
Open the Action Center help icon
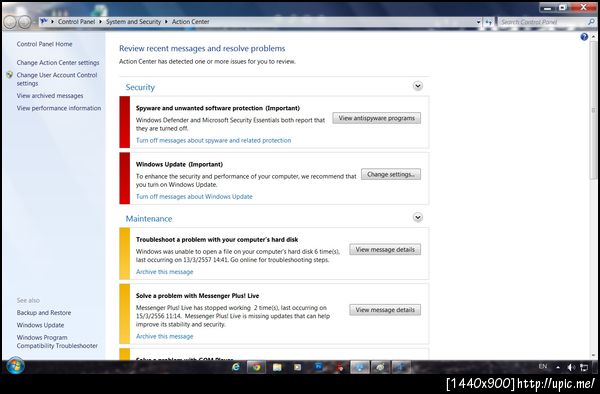584,37
